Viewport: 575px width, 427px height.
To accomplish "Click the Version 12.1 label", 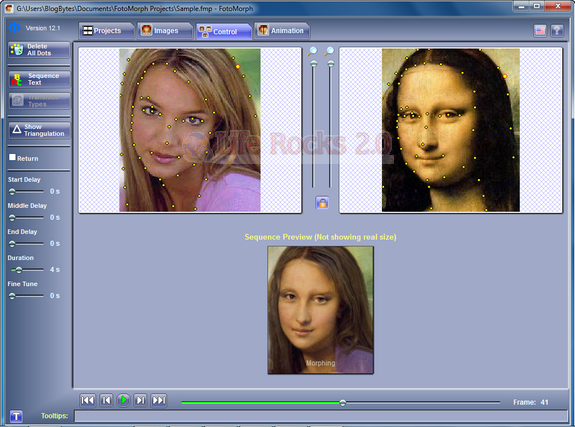I will (43, 28).
